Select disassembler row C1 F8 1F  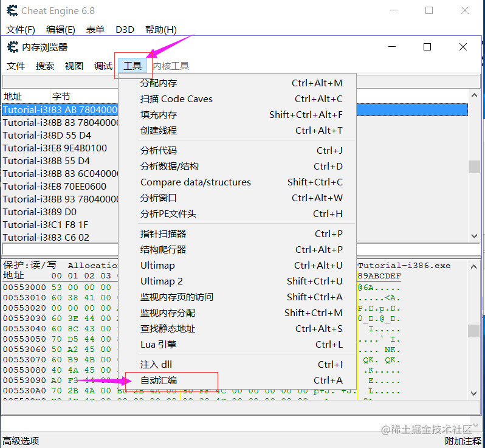(60, 224)
